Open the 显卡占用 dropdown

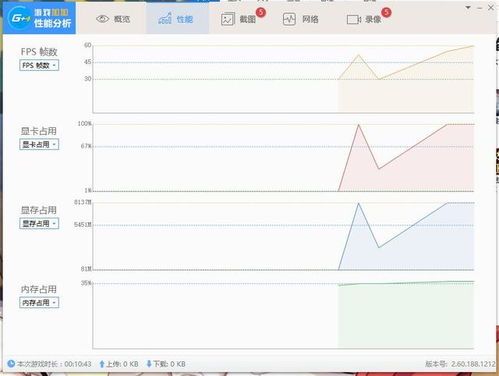click(39, 144)
